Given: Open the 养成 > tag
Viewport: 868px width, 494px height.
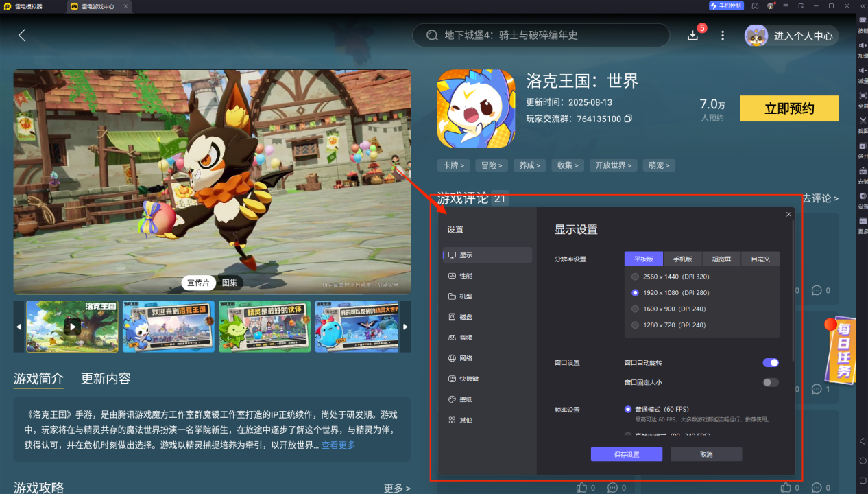Looking at the screenshot, I should pyautogui.click(x=529, y=165).
